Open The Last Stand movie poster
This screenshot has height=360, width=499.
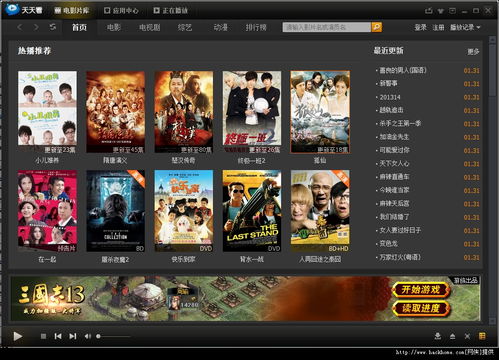[252, 211]
